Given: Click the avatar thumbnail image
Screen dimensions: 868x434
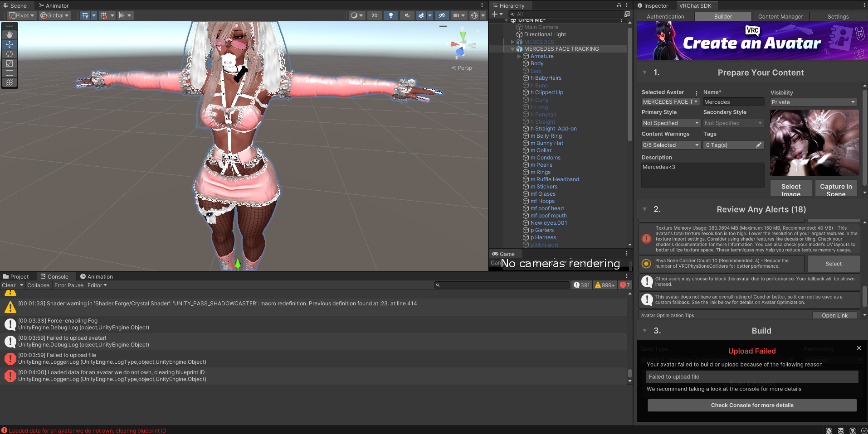Looking at the screenshot, I should tap(814, 143).
